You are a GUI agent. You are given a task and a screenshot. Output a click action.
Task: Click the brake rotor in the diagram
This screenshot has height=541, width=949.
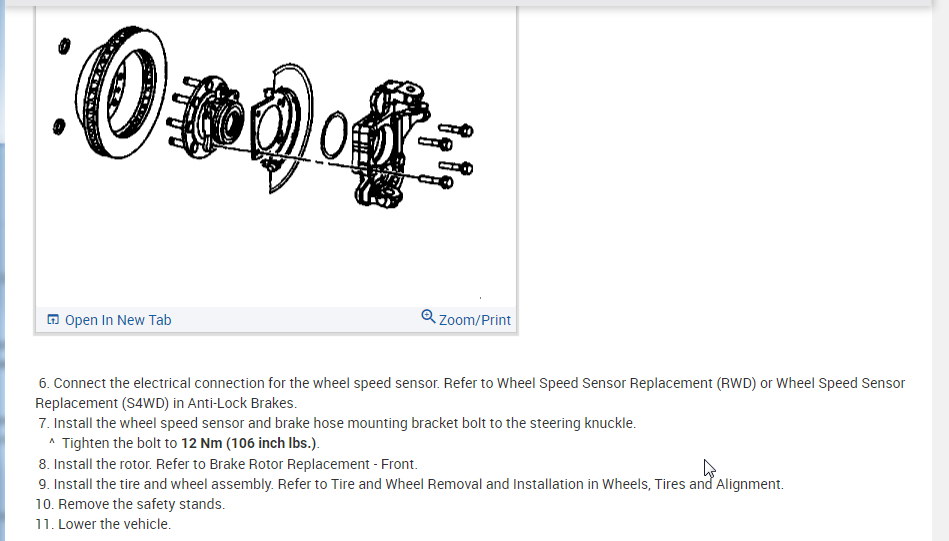(x=121, y=92)
